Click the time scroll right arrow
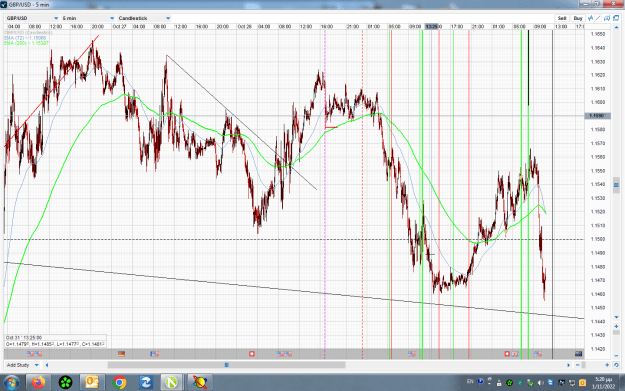 [568, 365]
